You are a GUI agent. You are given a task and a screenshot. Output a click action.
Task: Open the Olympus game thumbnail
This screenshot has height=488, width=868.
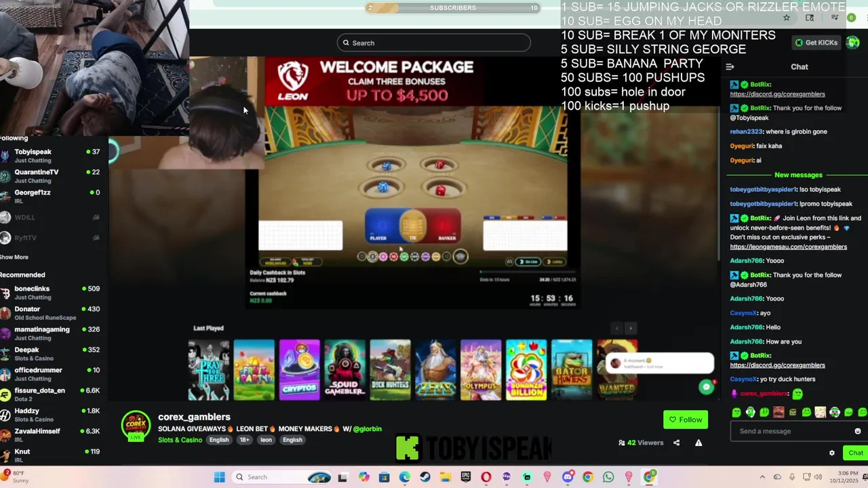coord(481,370)
